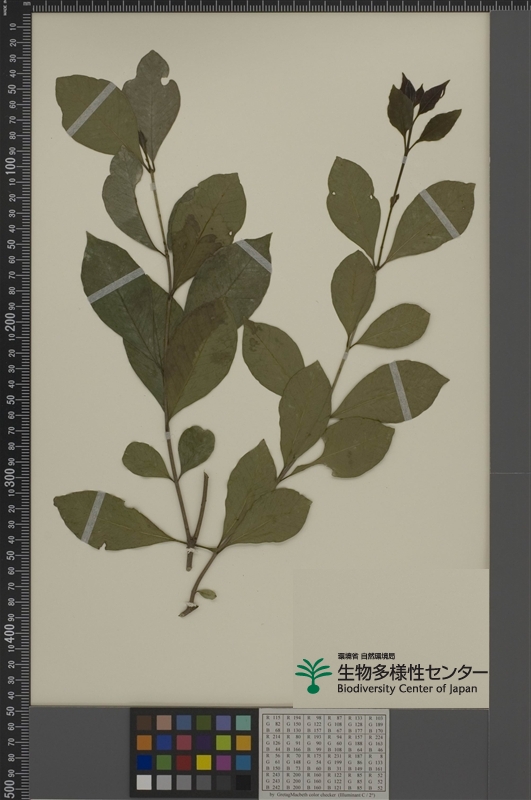Click the GretagMacbeth color checker caption
This screenshot has width=531, height=800.
click(x=324, y=795)
